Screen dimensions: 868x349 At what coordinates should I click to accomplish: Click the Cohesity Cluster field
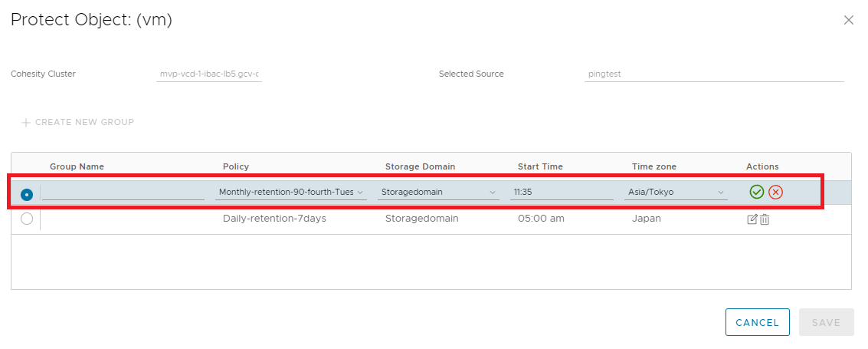point(208,74)
